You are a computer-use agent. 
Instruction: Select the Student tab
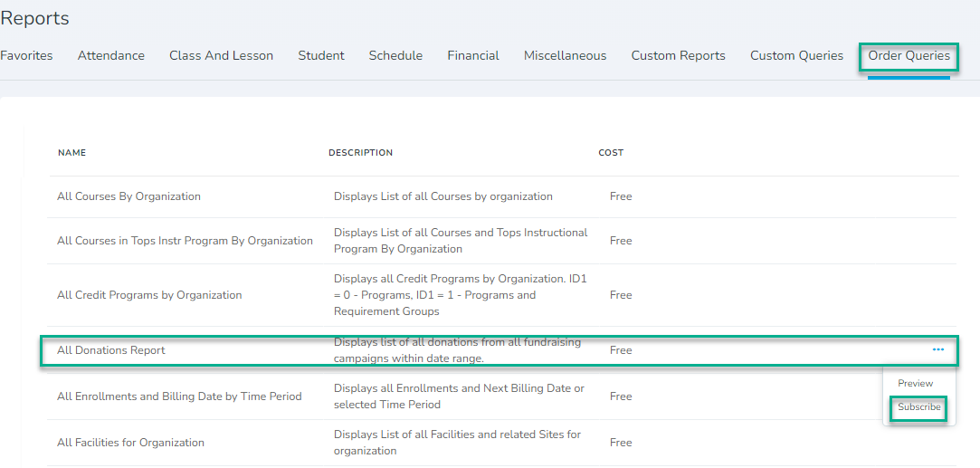point(321,55)
